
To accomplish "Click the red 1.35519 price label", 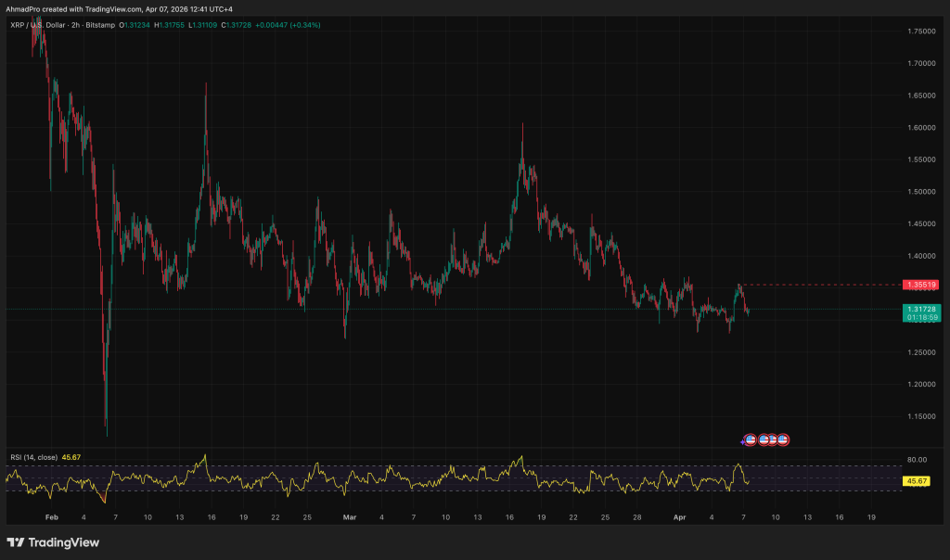I will [920, 284].
